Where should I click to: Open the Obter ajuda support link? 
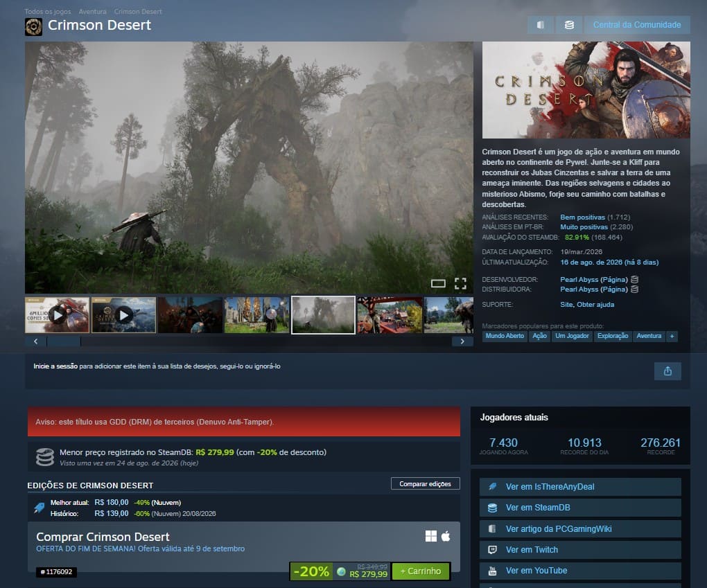[x=595, y=305]
